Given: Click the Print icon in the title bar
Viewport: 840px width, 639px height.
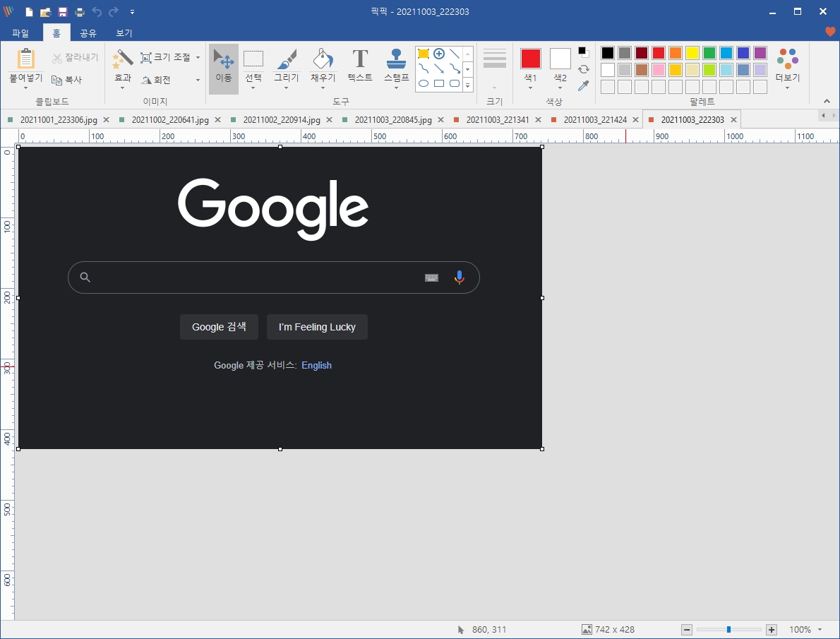Looking at the screenshot, I should pyautogui.click(x=80, y=12).
